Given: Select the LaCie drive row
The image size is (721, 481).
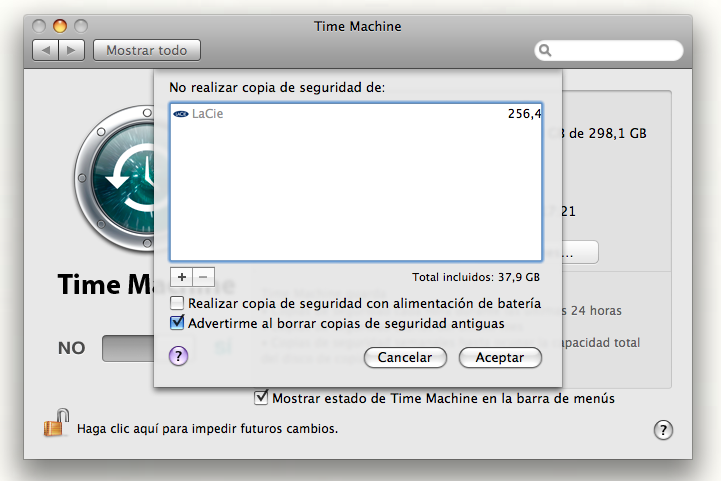Looking at the screenshot, I should (x=356, y=114).
